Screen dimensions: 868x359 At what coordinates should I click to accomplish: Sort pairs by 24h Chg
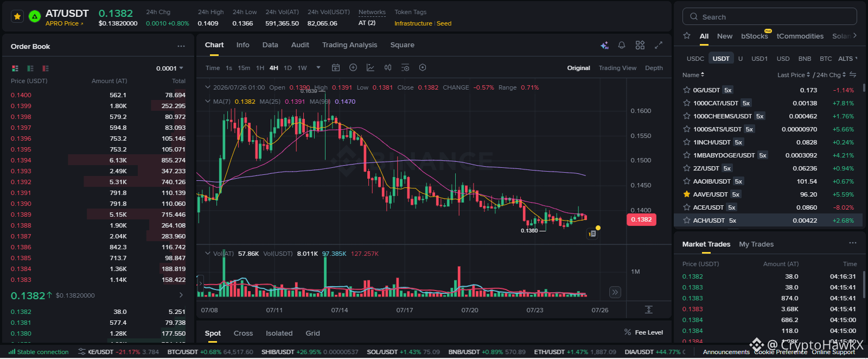[x=831, y=75]
